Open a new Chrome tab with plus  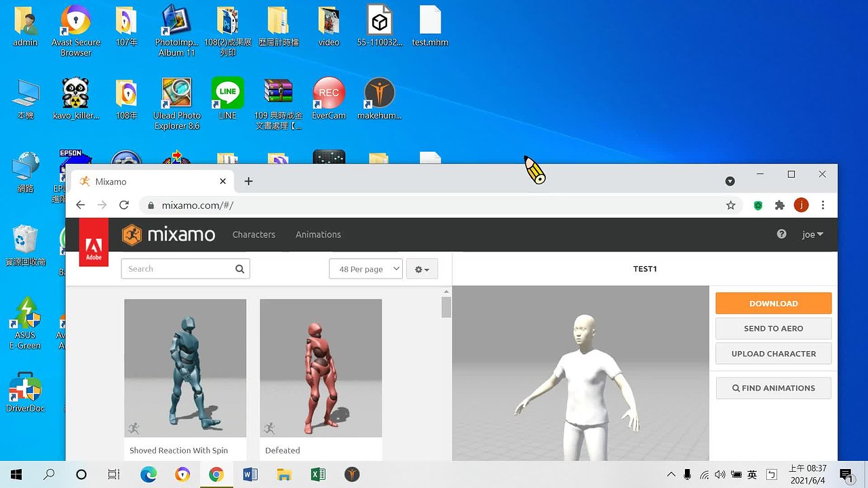point(249,181)
